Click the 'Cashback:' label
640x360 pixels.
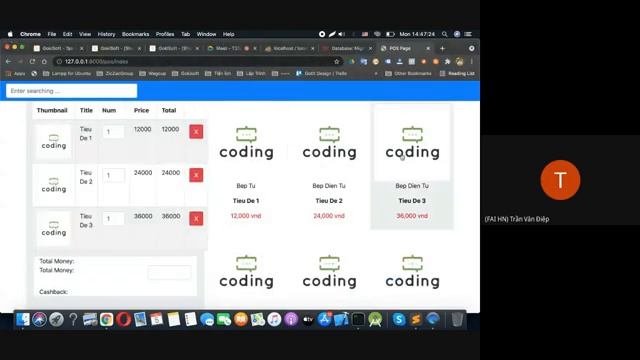(x=53, y=292)
